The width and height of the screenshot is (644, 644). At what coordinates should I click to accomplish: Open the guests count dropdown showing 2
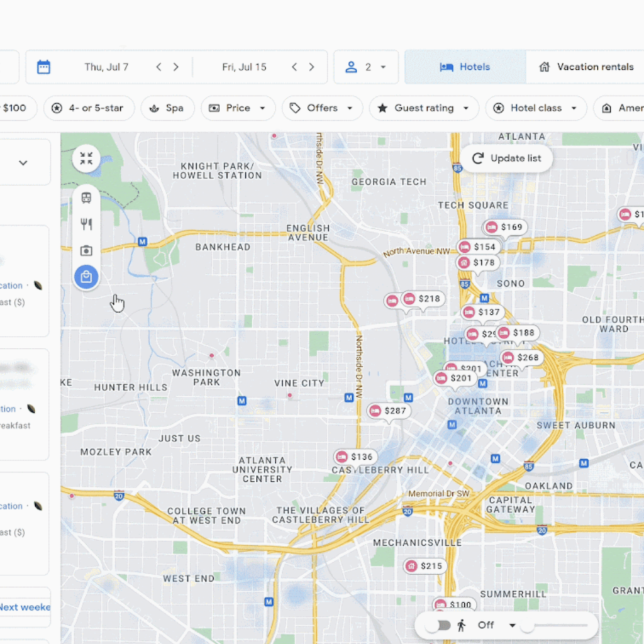click(366, 67)
